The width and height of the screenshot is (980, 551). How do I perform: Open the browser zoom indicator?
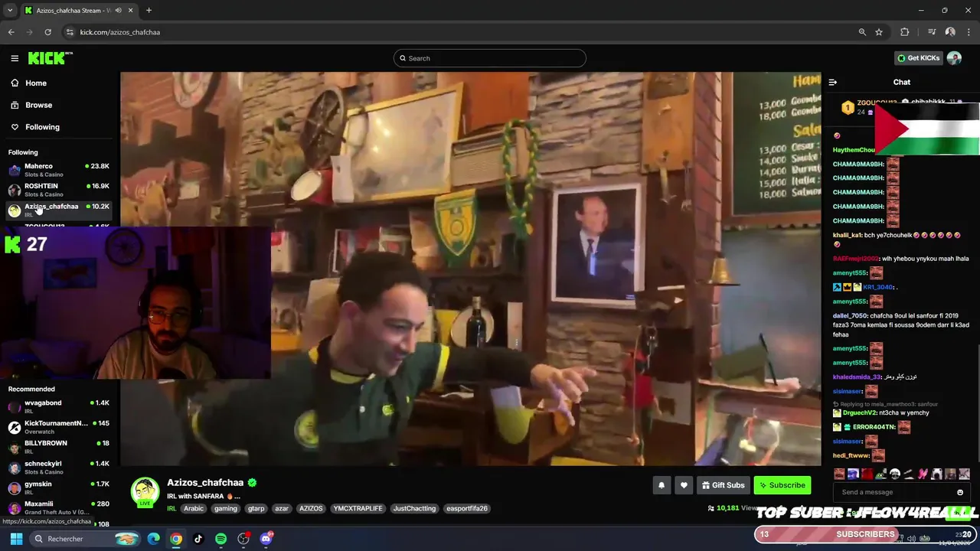[862, 32]
